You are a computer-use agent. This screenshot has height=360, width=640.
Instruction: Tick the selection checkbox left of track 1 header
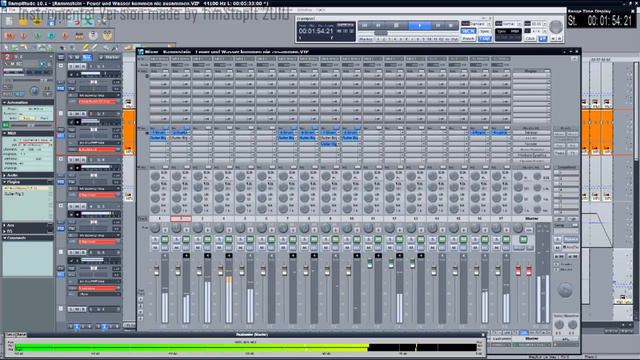[61, 66]
